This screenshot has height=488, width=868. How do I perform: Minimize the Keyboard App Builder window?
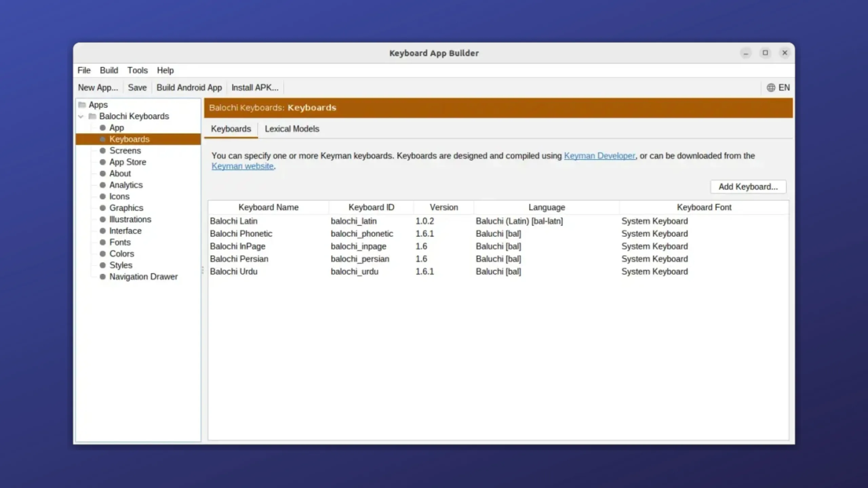(746, 53)
